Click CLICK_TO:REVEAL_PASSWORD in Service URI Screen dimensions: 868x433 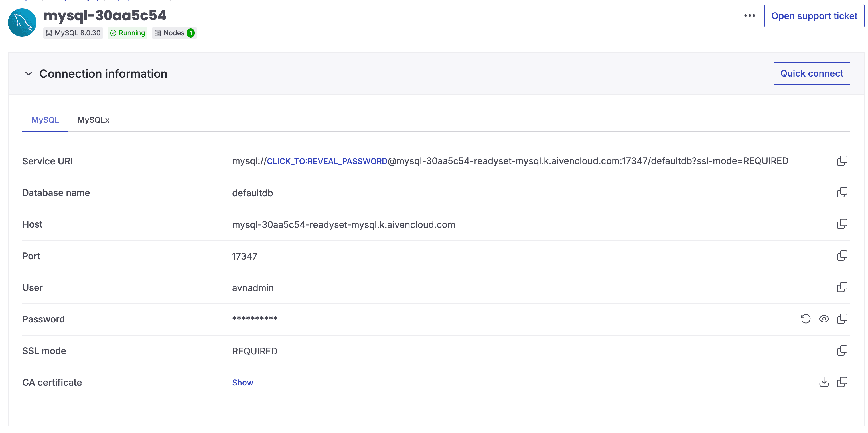[327, 161]
